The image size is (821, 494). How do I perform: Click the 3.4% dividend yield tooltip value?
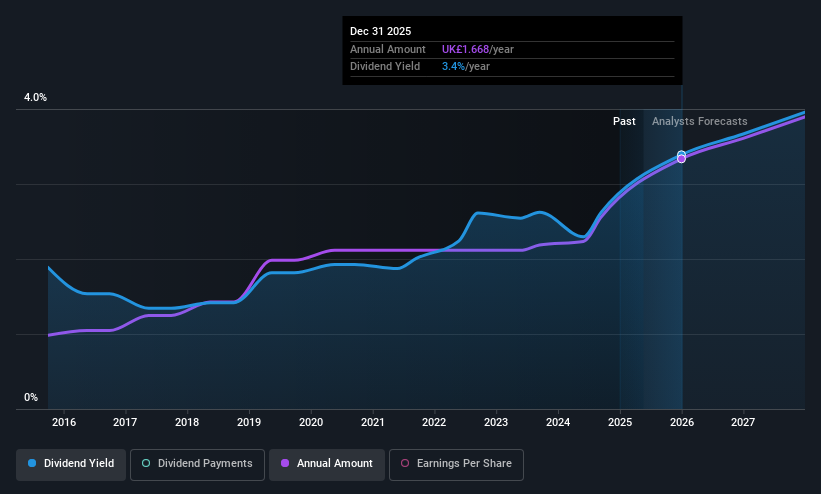(453, 67)
